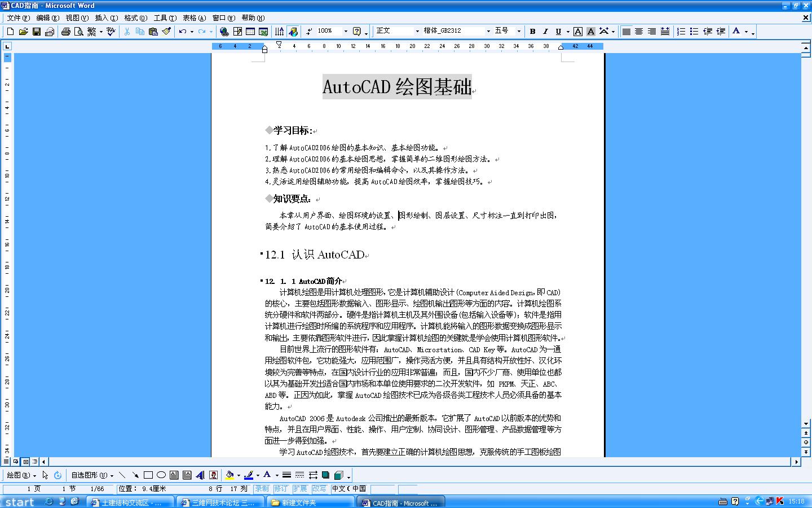
Task: Open the zoom percentage dropdown
Action: (x=346, y=32)
